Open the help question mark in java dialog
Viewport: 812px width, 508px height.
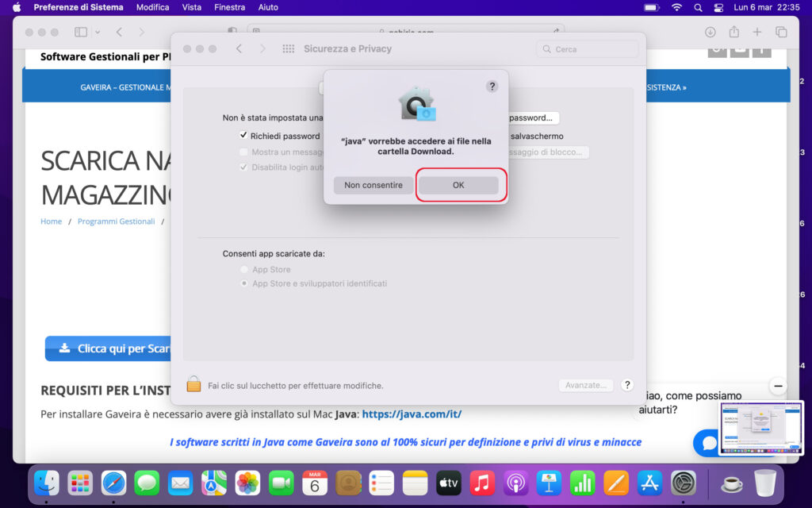click(x=492, y=87)
